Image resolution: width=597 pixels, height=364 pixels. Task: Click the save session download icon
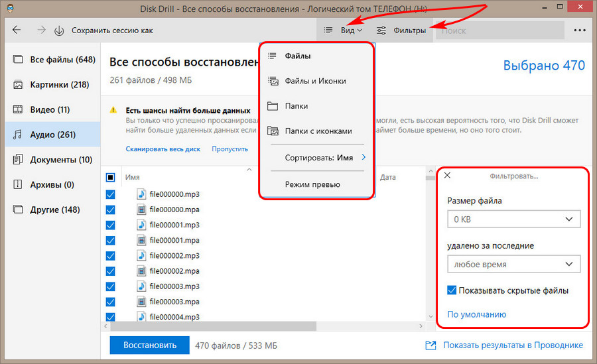pos(59,30)
